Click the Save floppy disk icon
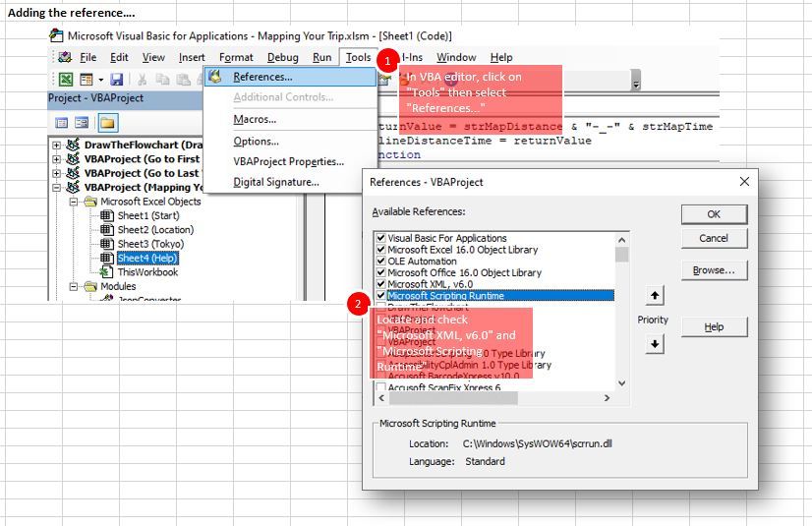812x526 pixels. pos(117,80)
